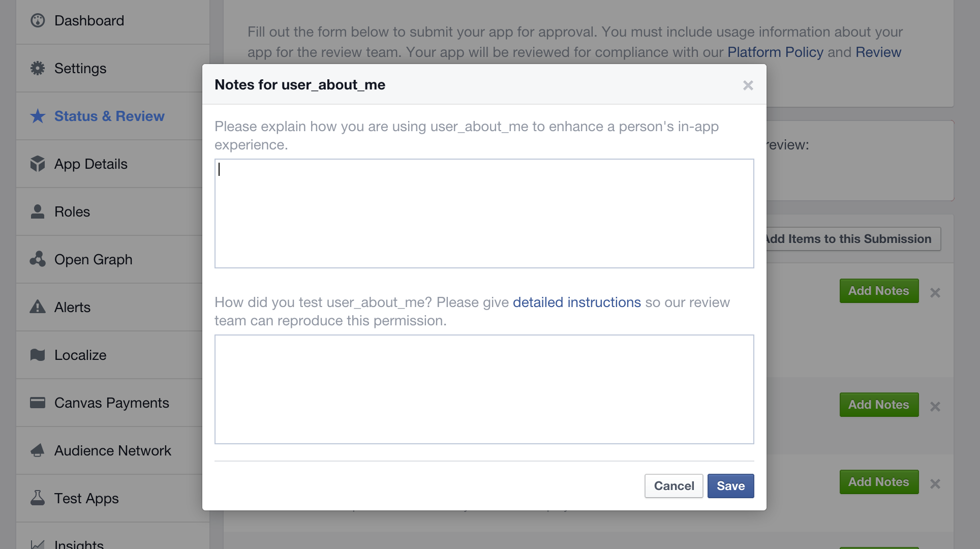
Task: Close the Notes for user_about_me dialog
Action: click(x=748, y=85)
